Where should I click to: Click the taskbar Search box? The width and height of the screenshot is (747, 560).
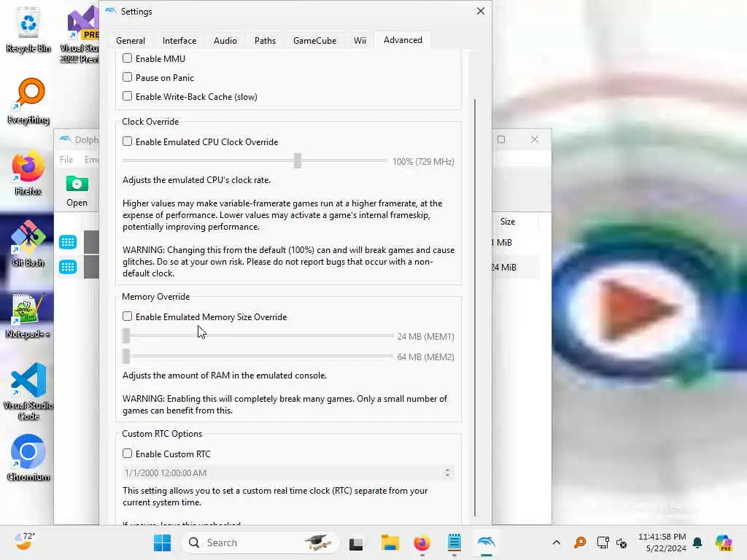[260, 542]
